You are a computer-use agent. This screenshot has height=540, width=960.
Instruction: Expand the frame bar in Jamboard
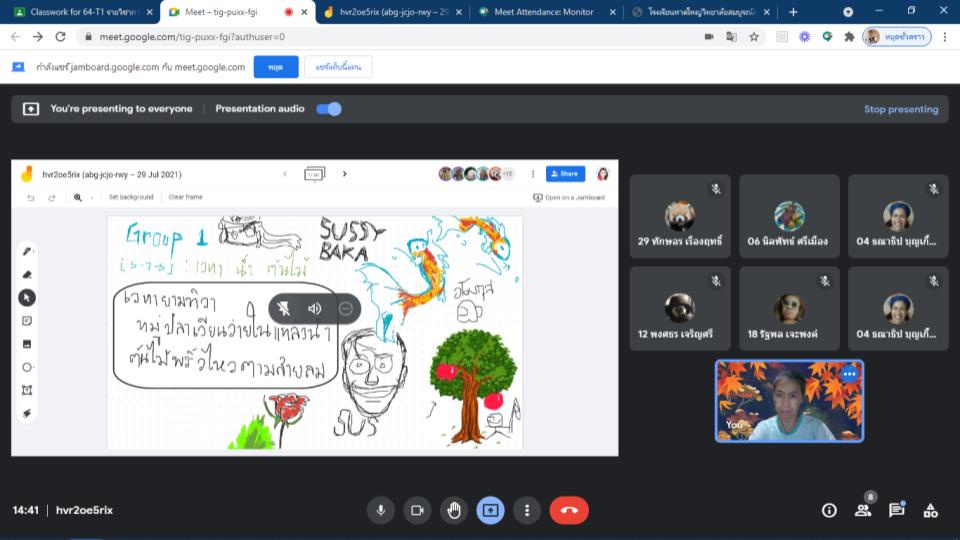(314, 174)
